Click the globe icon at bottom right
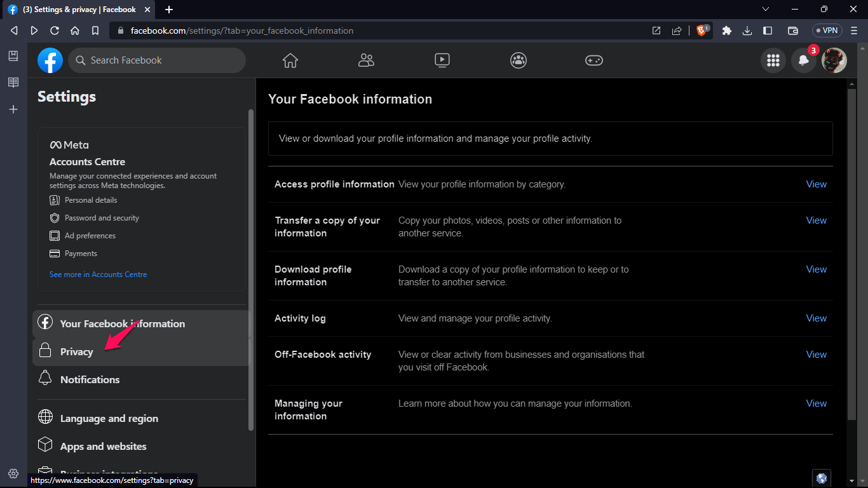The height and width of the screenshot is (488, 868). point(822,478)
